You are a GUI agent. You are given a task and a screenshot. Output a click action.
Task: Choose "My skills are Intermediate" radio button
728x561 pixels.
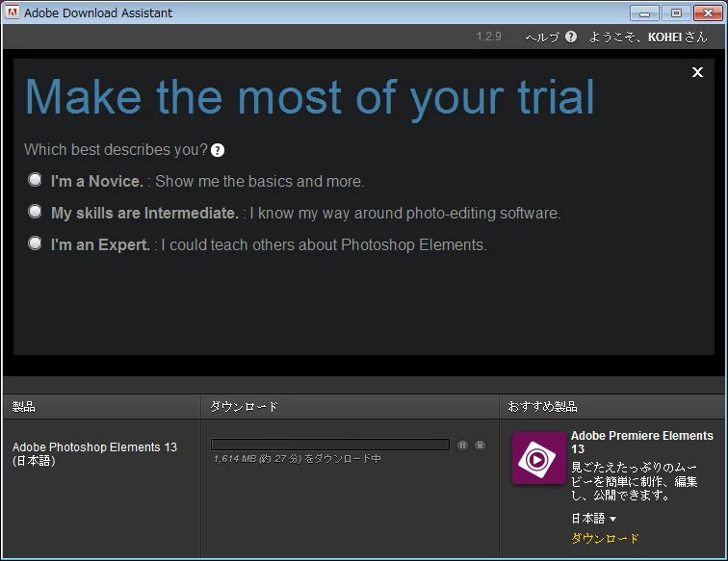[x=35, y=212]
